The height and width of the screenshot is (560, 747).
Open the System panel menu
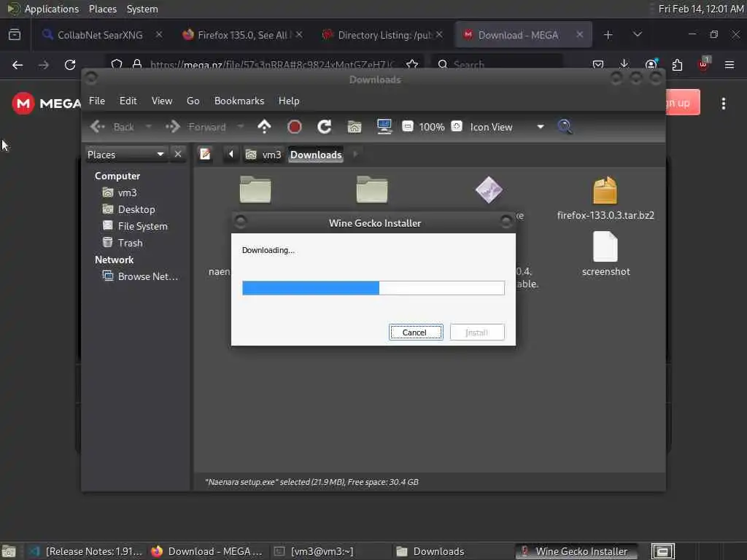142,9
